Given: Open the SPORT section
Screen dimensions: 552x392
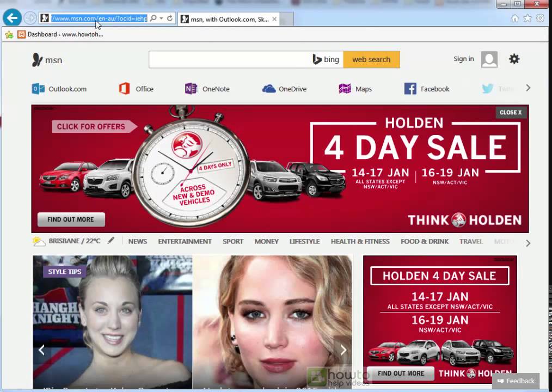Looking at the screenshot, I should pos(232,242).
